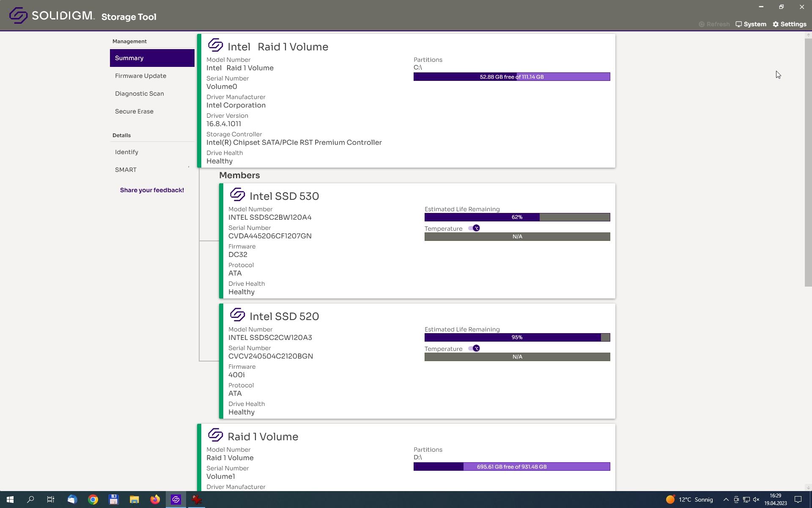Collapse the Details sidebar section
The height and width of the screenshot is (508, 812).
tap(121, 135)
